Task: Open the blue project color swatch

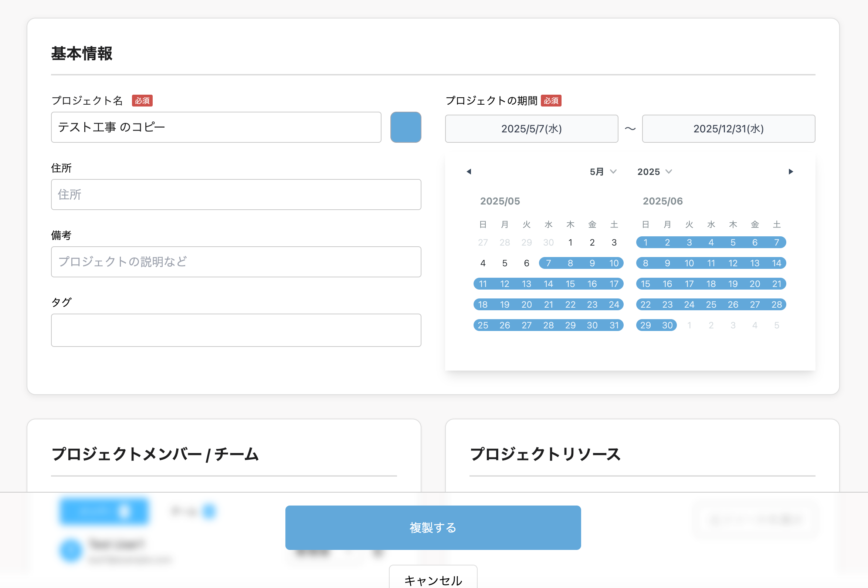Action: tap(406, 127)
